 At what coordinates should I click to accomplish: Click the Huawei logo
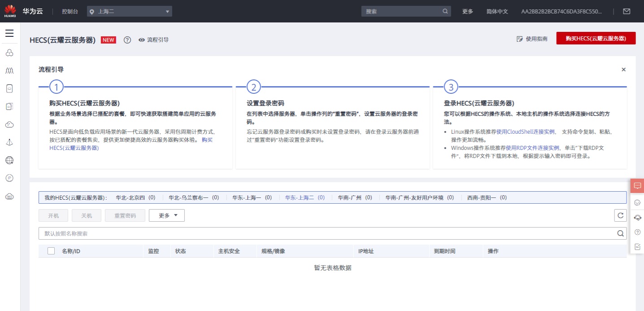(x=10, y=11)
